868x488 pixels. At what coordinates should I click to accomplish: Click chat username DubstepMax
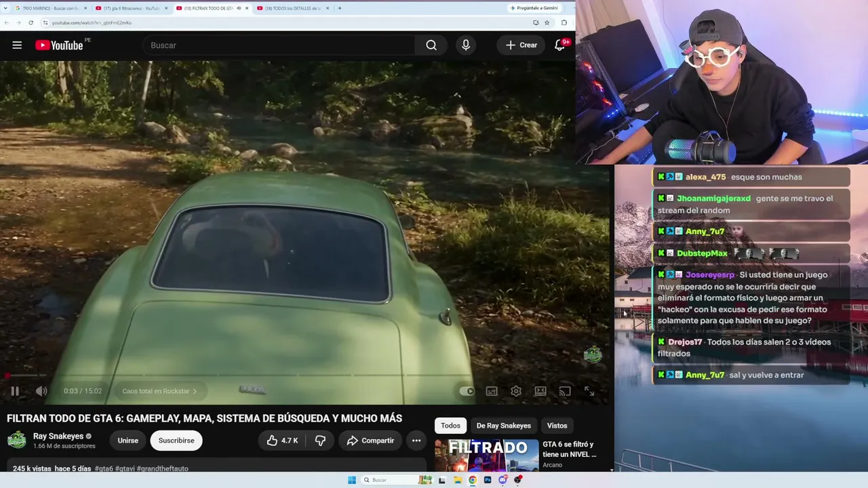702,253
